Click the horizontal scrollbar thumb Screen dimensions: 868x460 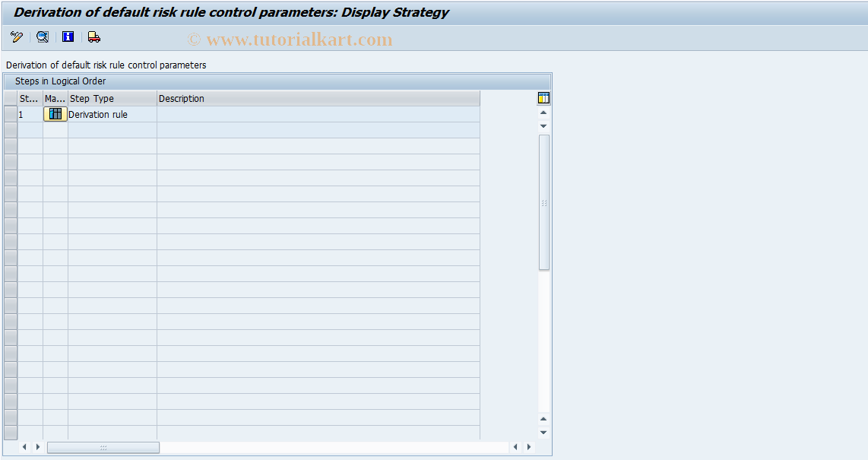pos(103,447)
